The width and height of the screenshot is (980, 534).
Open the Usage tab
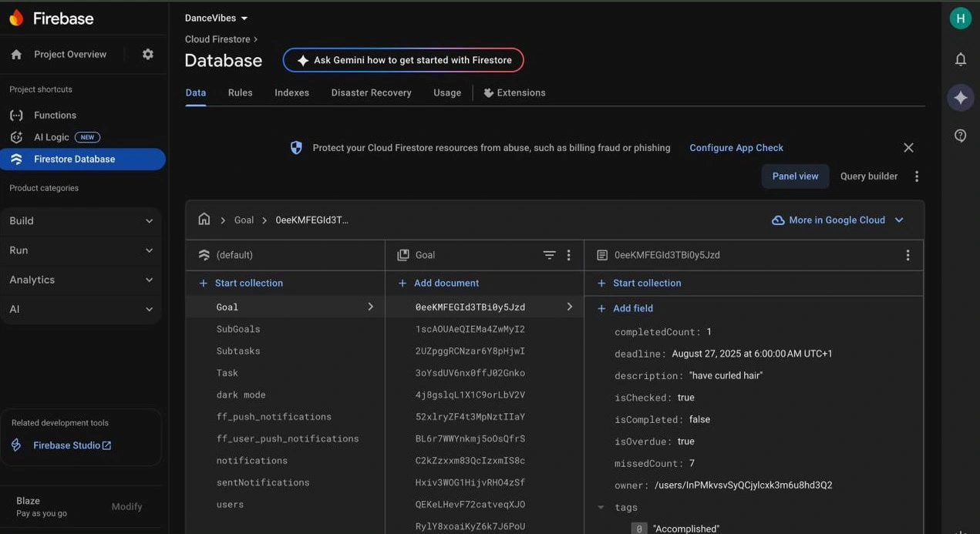[x=447, y=92]
